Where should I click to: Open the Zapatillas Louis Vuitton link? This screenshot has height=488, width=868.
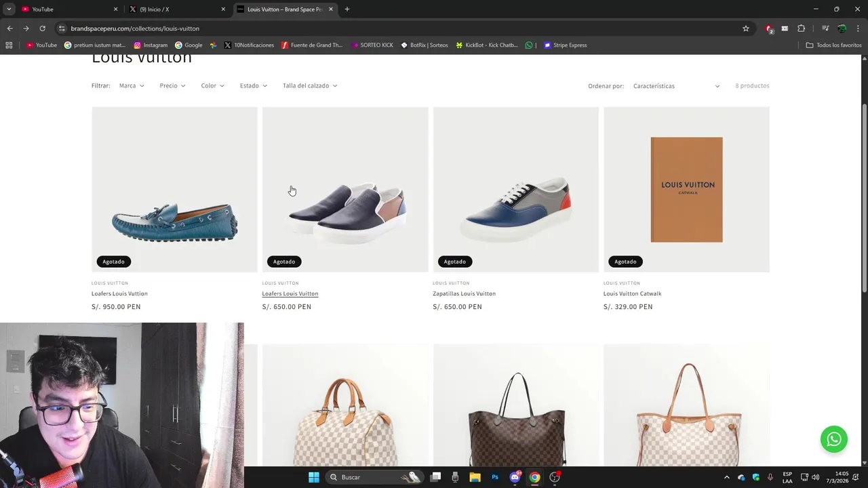pyautogui.click(x=464, y=293)
